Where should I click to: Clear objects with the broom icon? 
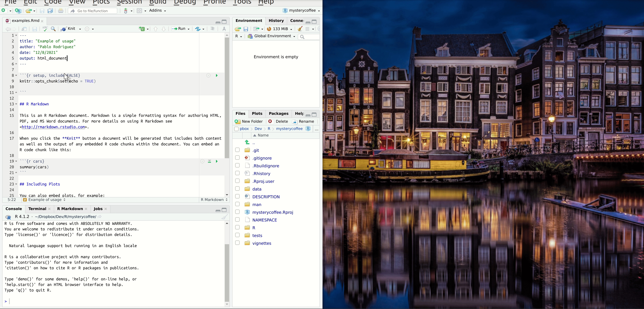pos(300,29)
